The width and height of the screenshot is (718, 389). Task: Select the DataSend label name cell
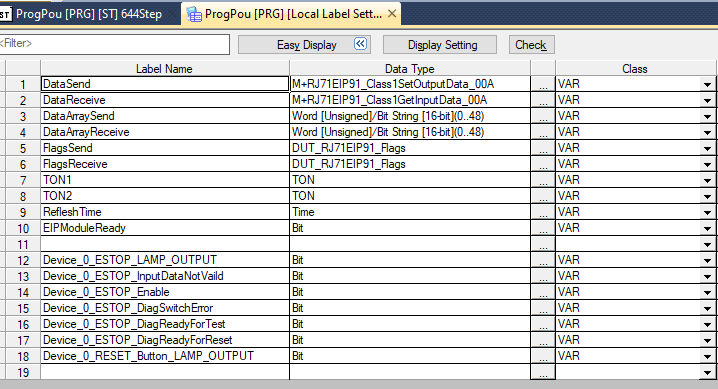click(x=164, y=84)
